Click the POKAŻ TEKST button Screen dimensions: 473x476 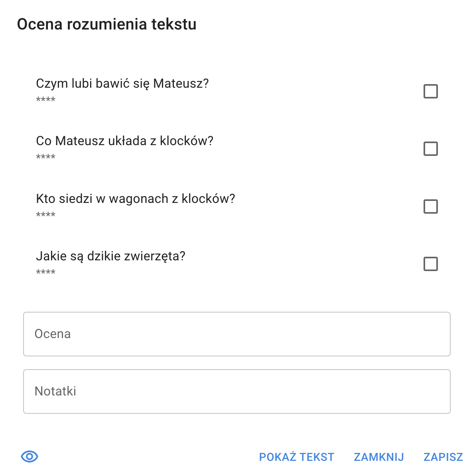296,457
